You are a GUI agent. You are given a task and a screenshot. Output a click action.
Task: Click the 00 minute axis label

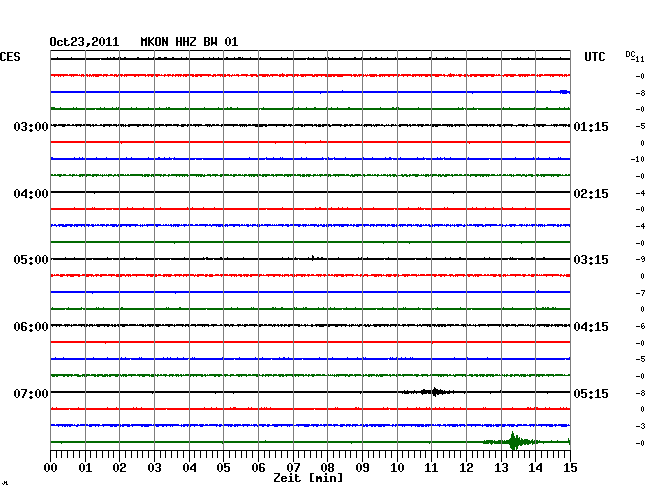click(x=51, y=467)
